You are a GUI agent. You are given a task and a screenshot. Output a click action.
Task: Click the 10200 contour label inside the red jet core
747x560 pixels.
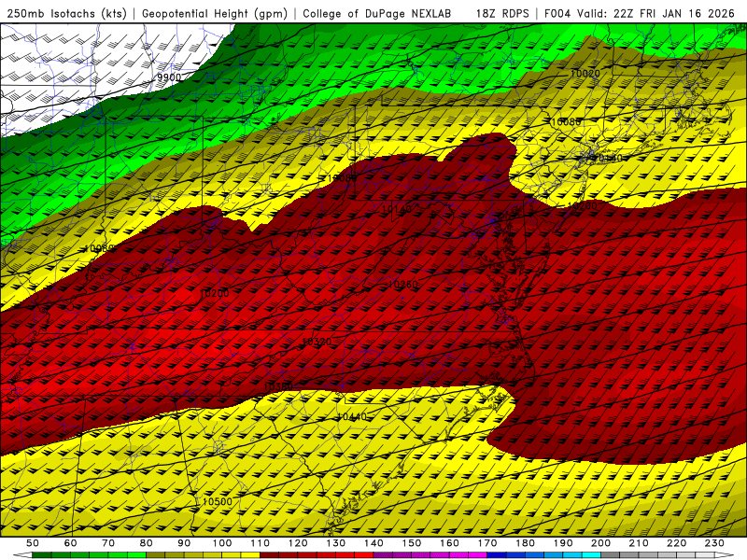point(215,293)
